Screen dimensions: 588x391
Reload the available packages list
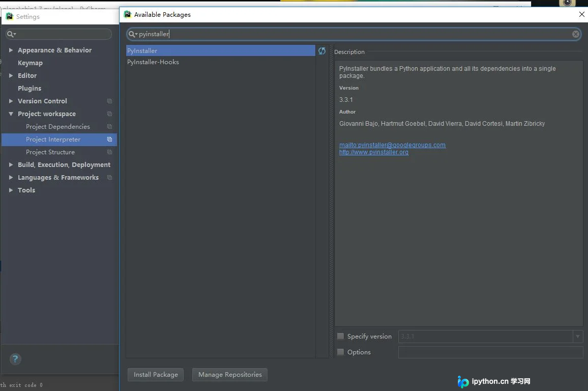[x=322, y=51]
